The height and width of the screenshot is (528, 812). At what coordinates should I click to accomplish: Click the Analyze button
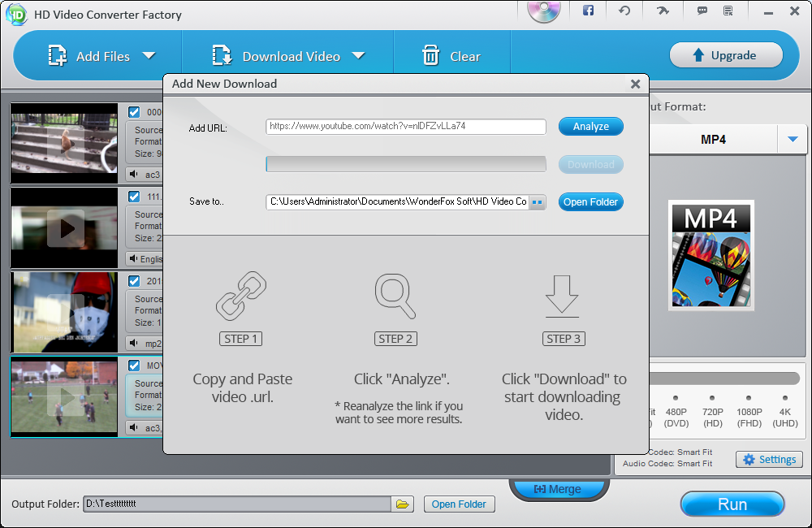point(591,127)
